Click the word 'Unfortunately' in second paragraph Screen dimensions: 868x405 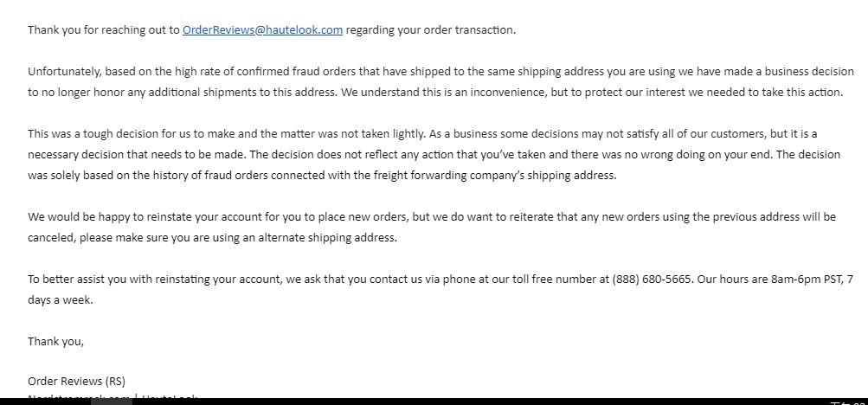coord(65,71)
